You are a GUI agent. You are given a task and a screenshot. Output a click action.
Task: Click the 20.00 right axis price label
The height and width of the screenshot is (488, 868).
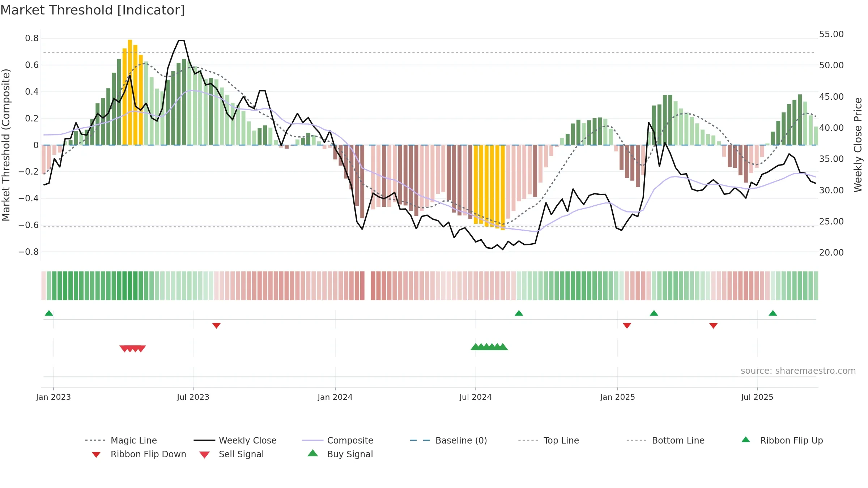tap(831, 253)
